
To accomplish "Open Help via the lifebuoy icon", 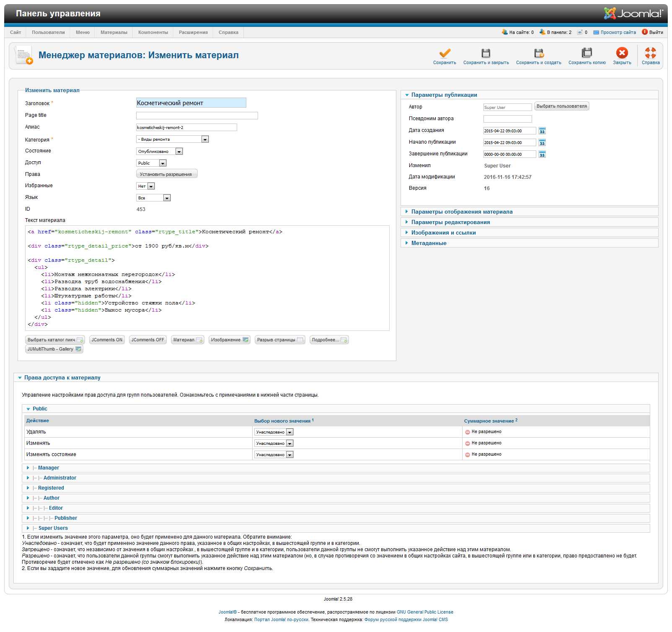I will coord(650,53).
